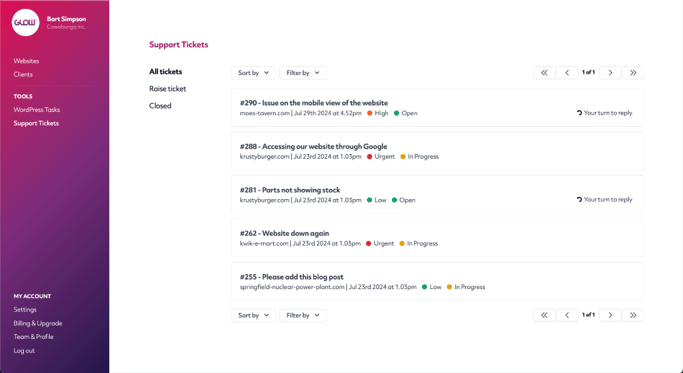The image size is (683, 373).
Task: Expand the bottom Sort by dropdown
Action: point(253,315)
